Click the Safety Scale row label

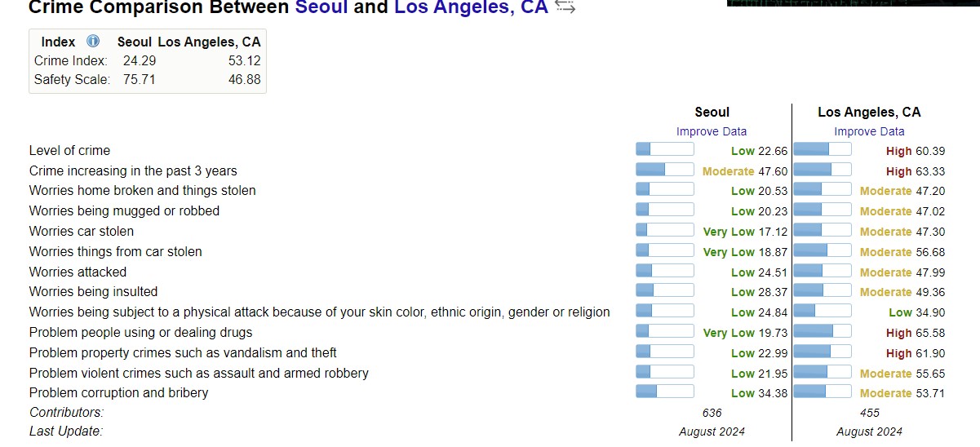[72, 79]
